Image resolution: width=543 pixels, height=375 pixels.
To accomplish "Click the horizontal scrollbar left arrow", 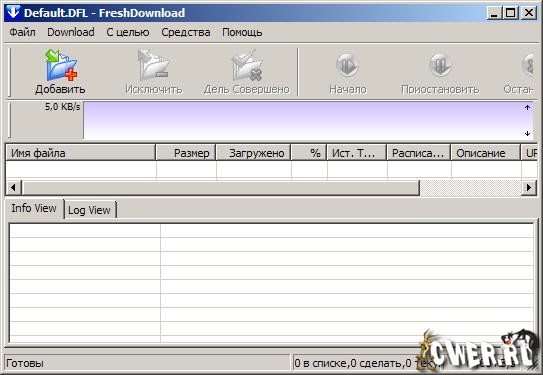I will tap(14, 188).
